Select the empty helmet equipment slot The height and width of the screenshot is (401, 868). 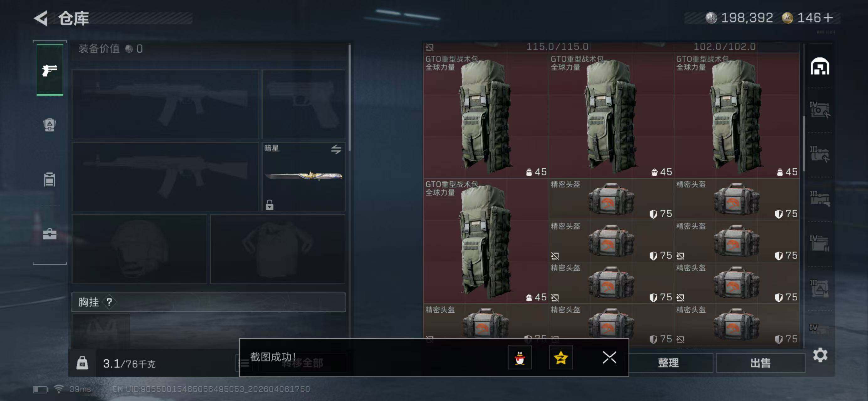coord(139,249)
